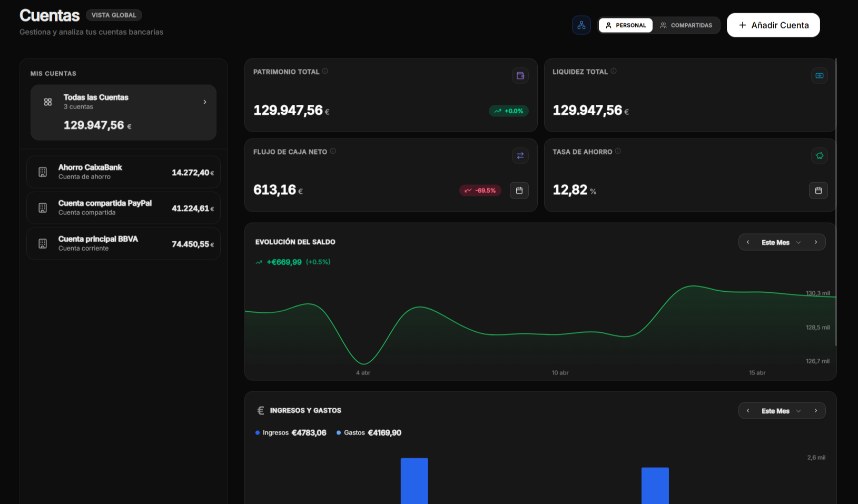The width and height of the screenshot is (858, 504).
Task: Click the second blue income bar in the chart
Action: pos(655,486)
